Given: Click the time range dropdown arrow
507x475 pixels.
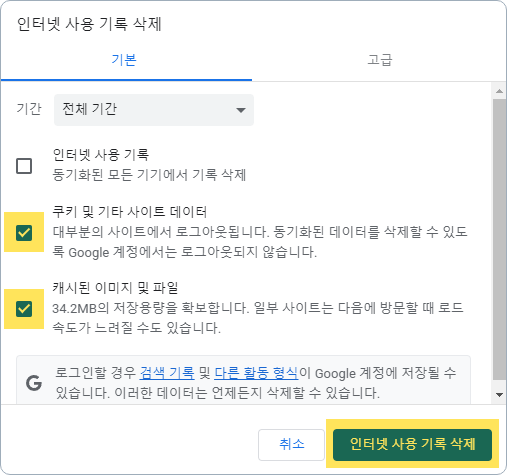Looking at the screenshot, I should [x=241, y=110].
